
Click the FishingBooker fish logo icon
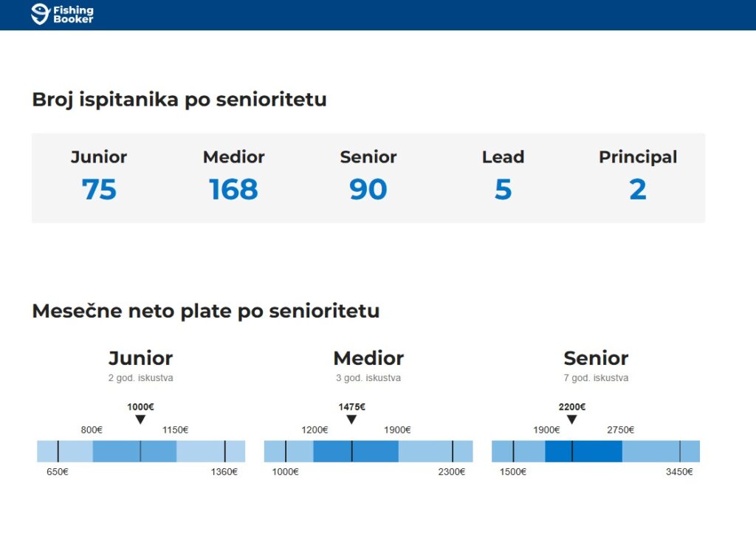click(41, 14)
